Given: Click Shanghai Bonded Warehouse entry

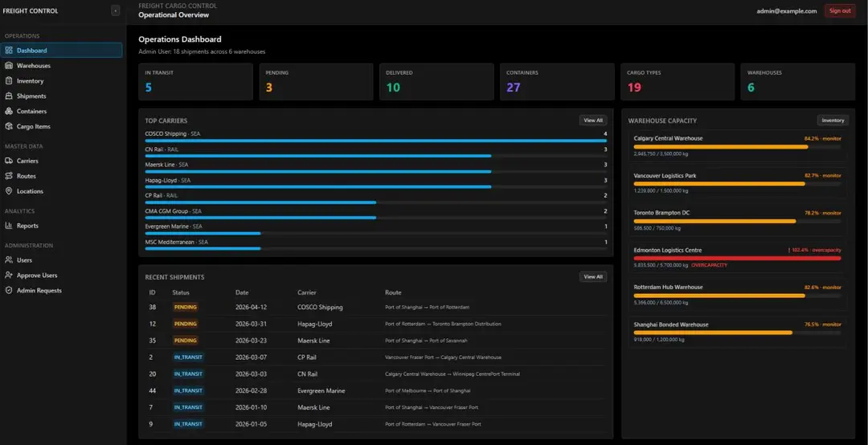Looking at the screenshot, I should 737,332.
